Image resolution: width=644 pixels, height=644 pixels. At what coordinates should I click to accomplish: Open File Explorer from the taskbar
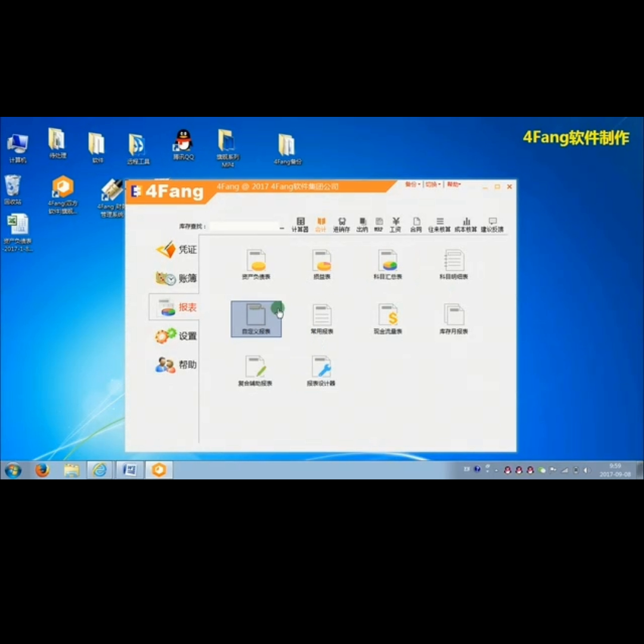pyautogui.click(x=72, y=470)
